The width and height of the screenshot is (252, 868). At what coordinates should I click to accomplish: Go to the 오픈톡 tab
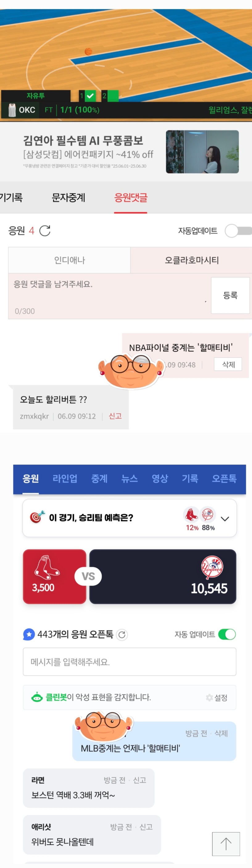point(224,478)
